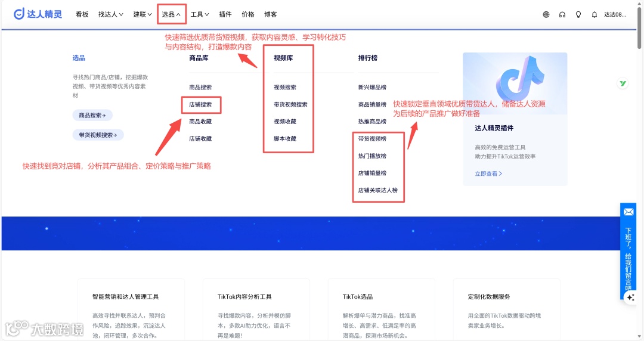Click the TikTok内容分析工具 card
Image resolution: width=644 pixels, height=341 pixels.
(256, 309)
